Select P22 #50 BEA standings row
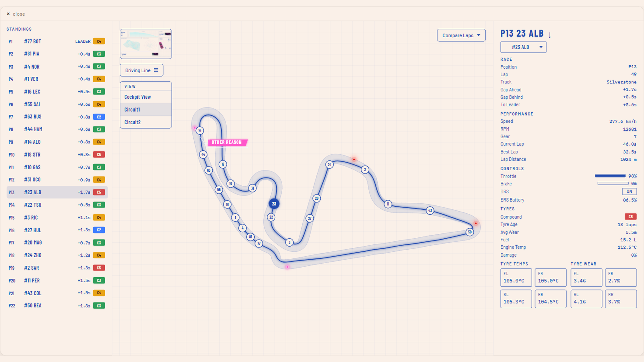 [57, 306]
